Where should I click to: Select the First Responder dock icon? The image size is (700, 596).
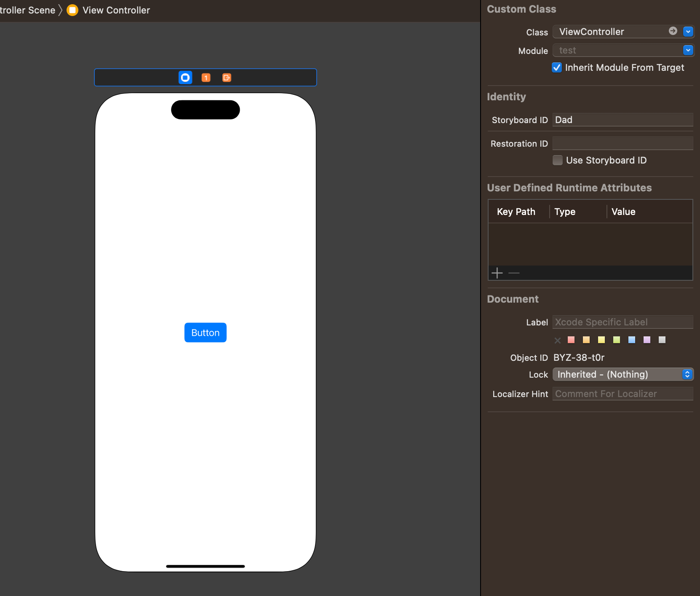(x=206, y=78)
